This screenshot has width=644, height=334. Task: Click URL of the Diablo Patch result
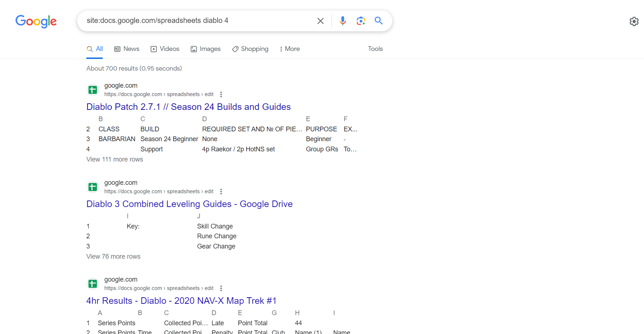tap(159, 94)
